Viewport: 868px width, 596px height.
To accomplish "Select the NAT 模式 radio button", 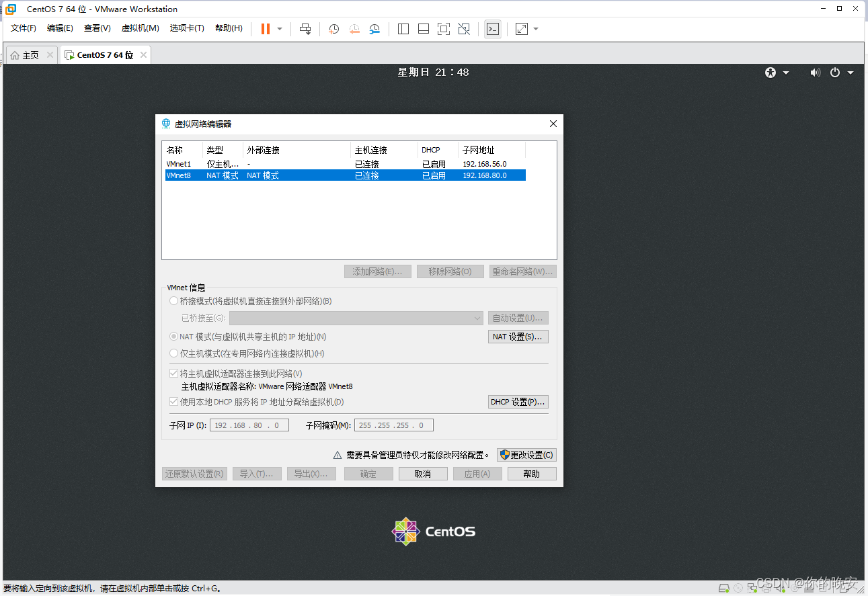I will 175,337.
